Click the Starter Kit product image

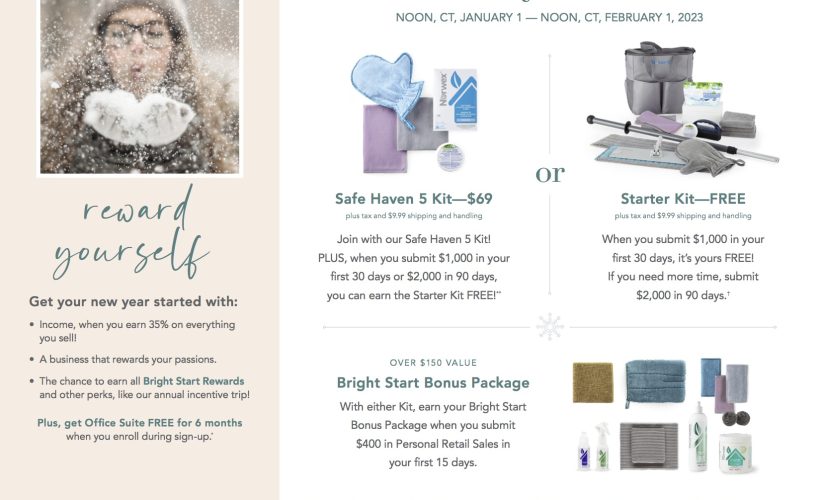coord(682,108)
